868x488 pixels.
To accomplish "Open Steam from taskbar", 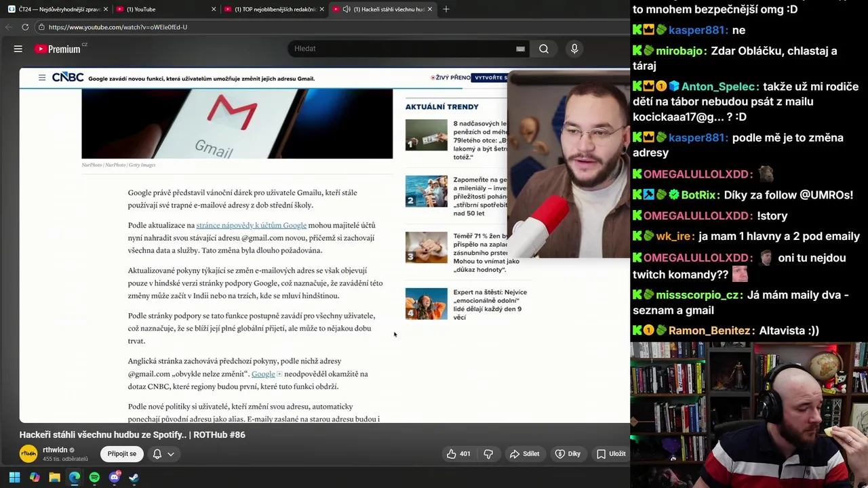I will (x=134, y=478).
